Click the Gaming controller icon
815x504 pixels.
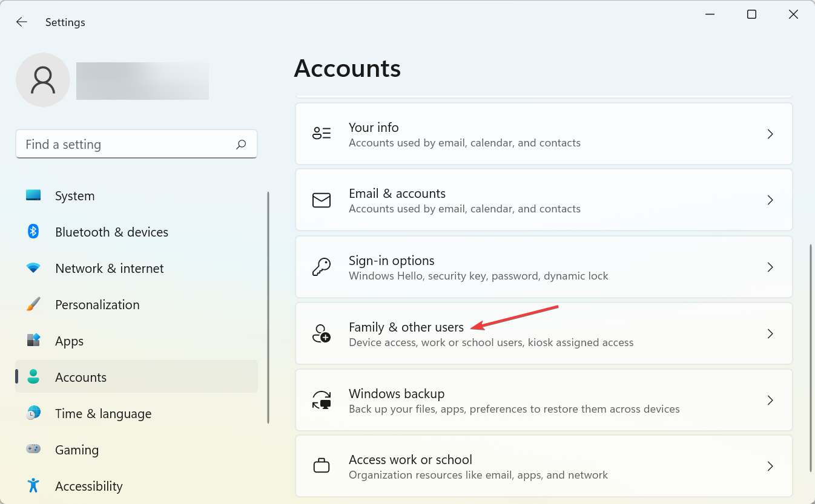pos(33,449)
